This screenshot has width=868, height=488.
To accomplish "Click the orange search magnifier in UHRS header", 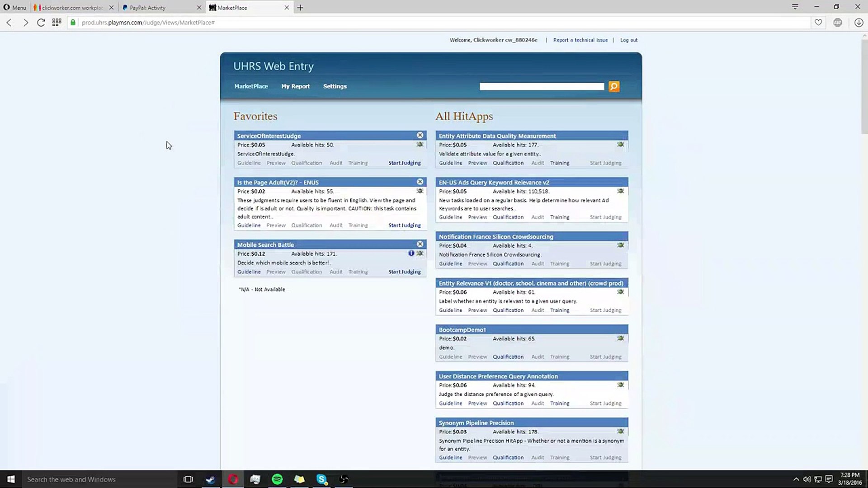I will tap(613, 86).
